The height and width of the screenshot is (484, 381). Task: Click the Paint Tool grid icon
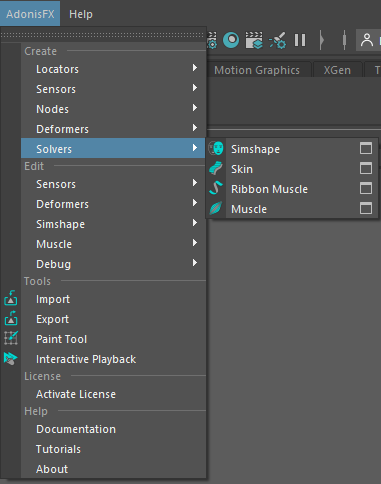11,338
